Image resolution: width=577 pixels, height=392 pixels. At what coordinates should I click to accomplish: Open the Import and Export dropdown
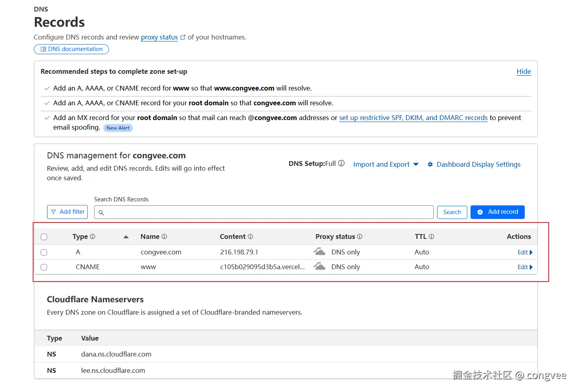pos(386,164)
